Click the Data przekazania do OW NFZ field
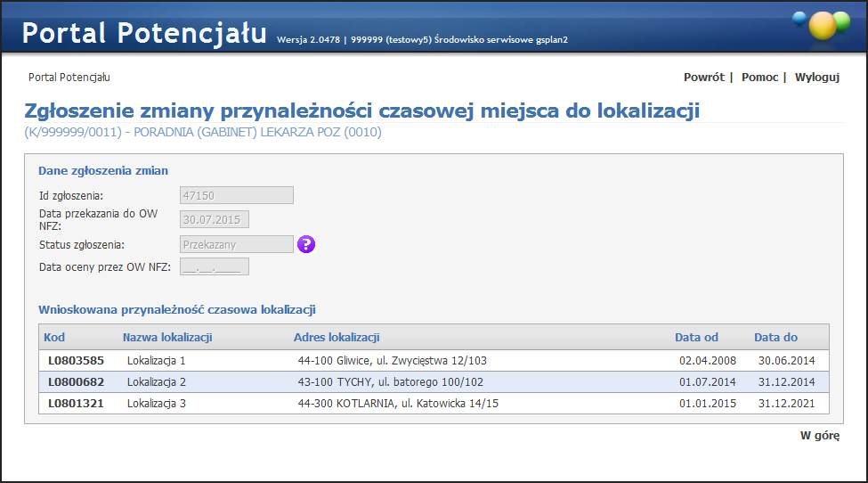This screenshot has width=868, height=483. click(215, 220)
